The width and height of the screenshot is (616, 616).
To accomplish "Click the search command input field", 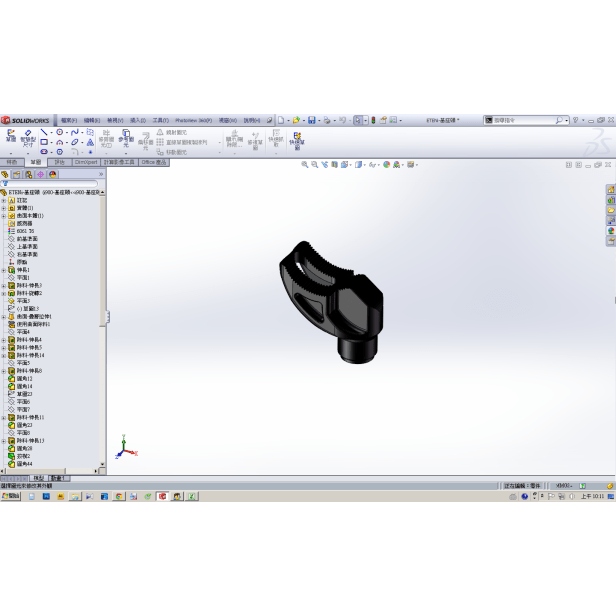I will (x=520, y=120).
